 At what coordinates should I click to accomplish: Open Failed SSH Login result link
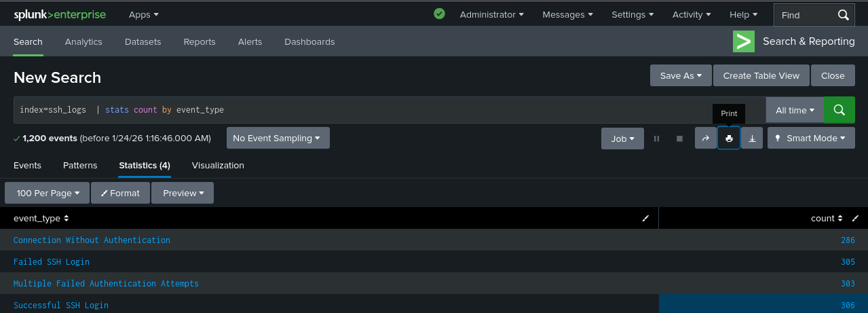(52, 261)
